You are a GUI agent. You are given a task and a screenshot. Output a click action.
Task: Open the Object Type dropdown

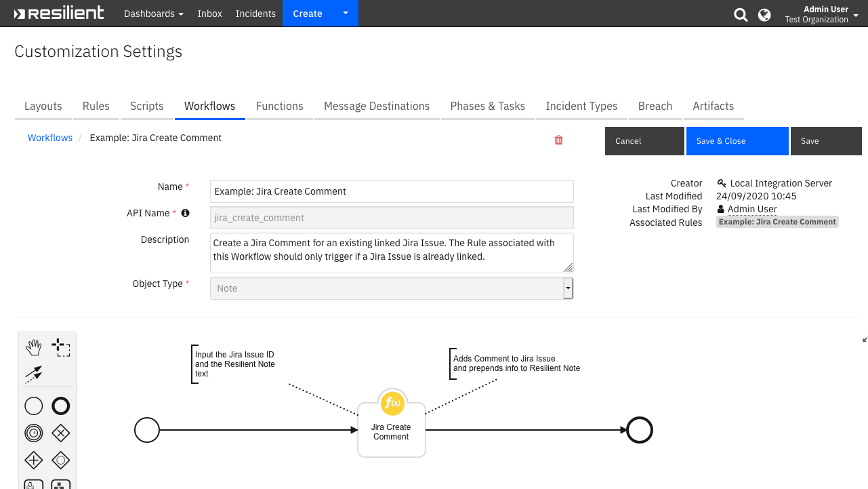[392, 288]
